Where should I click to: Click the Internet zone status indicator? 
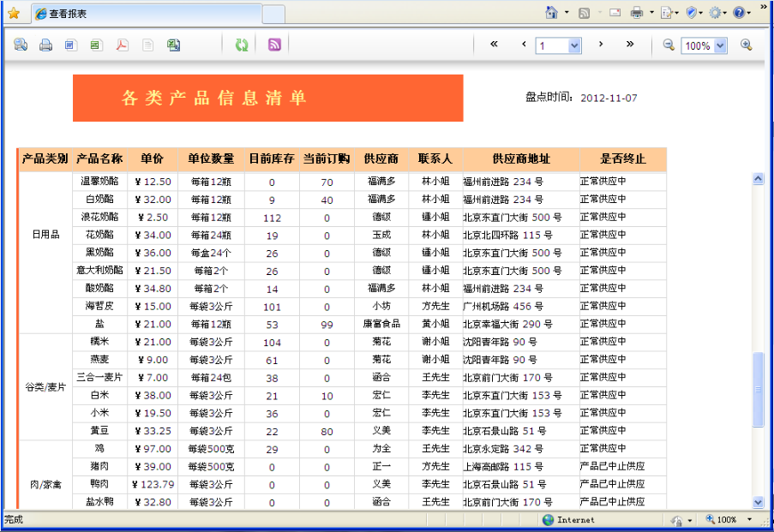pos(568,520)
